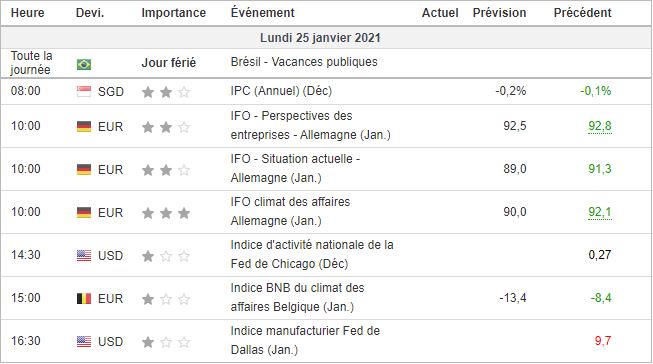Click the Brazil flag icon

click(84, 64)
